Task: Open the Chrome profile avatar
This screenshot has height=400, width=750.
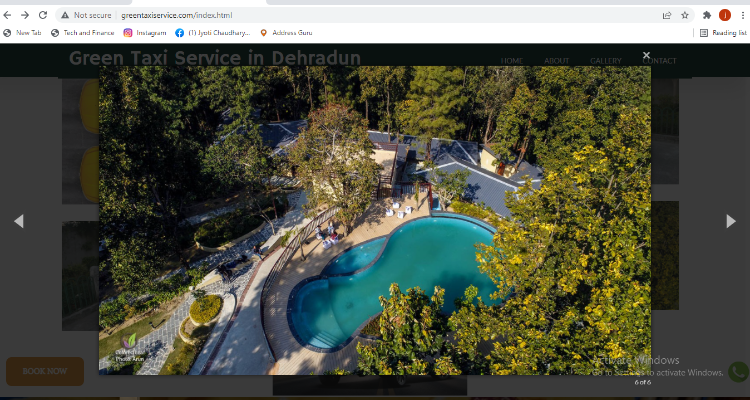Action: coord(725,15)
